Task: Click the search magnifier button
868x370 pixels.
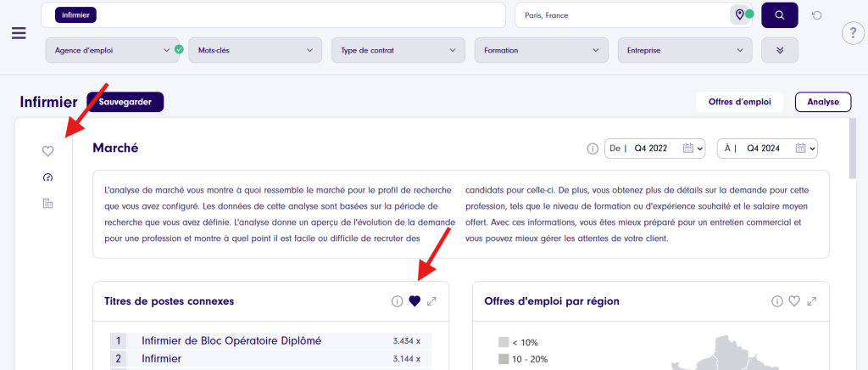Action: coord(780,15)
